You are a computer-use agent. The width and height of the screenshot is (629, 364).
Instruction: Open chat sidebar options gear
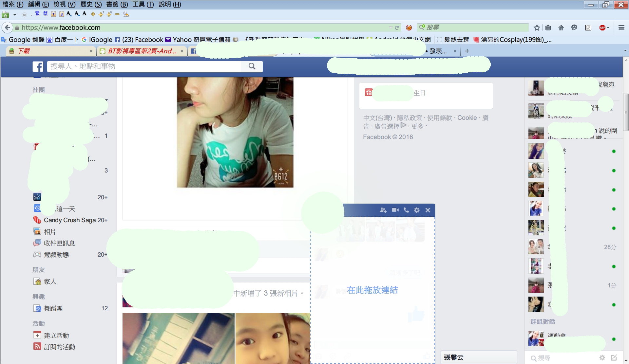click(x=602, y=358)
